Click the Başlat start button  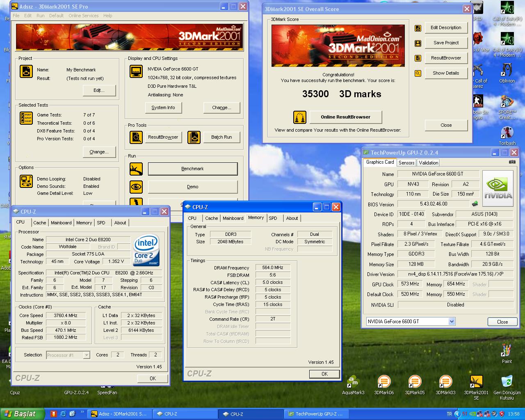click(x=23, y=414)
